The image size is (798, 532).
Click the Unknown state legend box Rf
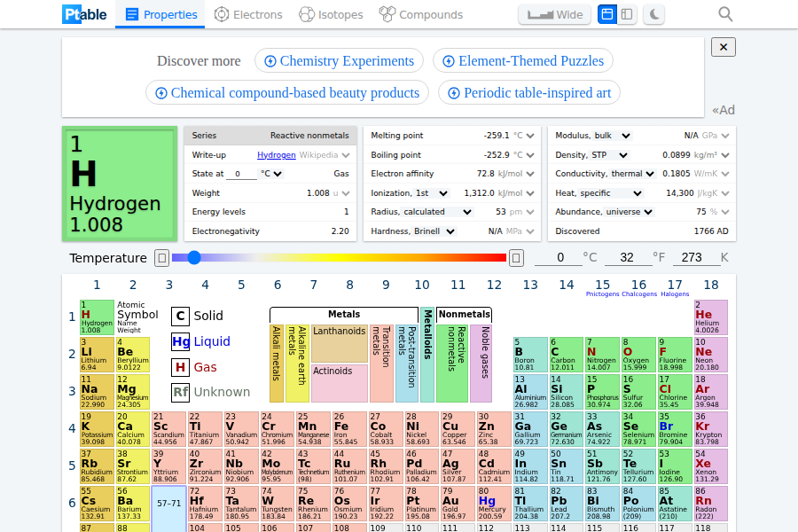click(x=180, y=393)
